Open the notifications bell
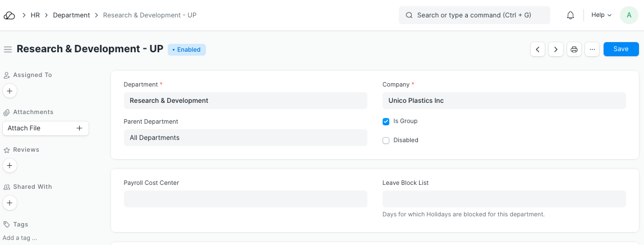This screenshot has height=245, width=644. [571, 16]
